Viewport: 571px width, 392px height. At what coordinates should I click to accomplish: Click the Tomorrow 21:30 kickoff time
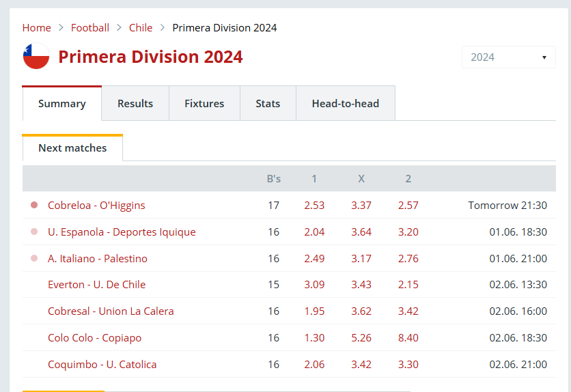(507, 206)
